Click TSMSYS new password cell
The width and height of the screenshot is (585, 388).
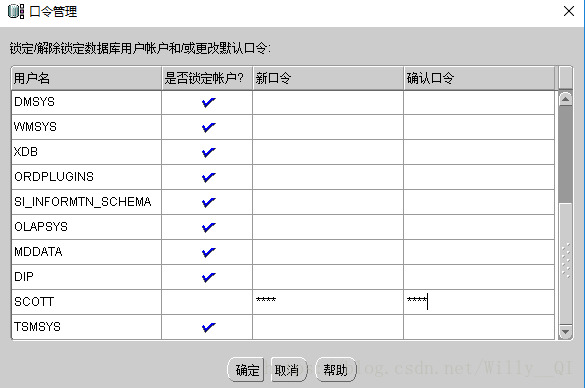(x=328, y=327)
